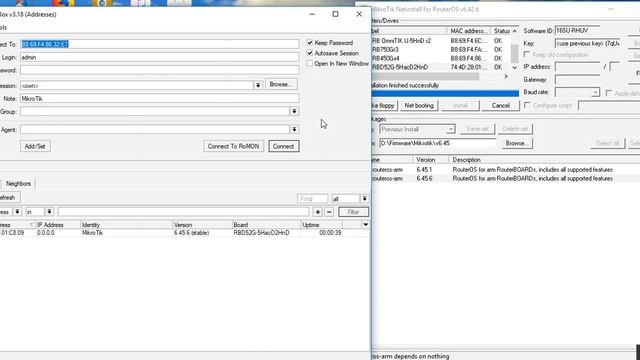
Task: Click the packages path field D:\Firmware
Action: pyautogui.click(x=438, y=143)
